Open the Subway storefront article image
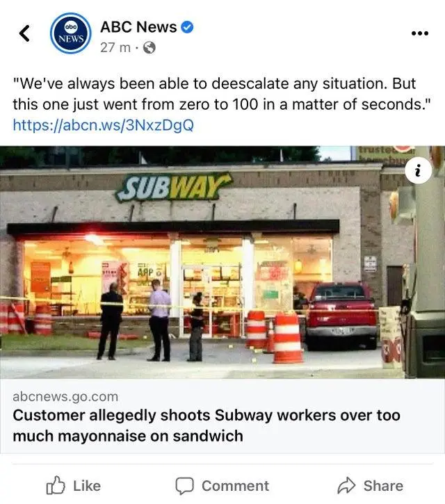The image size is (445, 504). [x=222, y=262]
